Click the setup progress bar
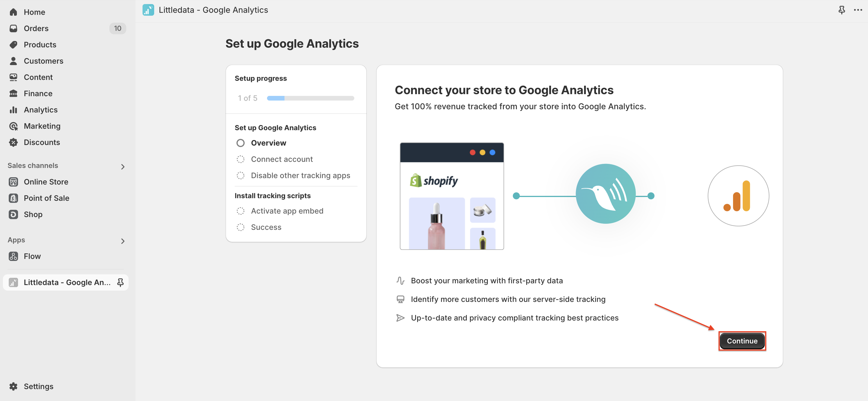Screen dimensions: 868x401 (x=310, y=98)
